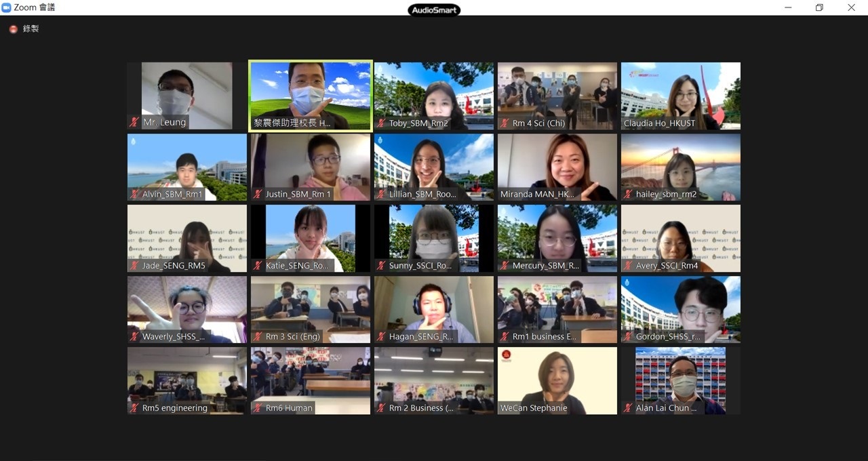The width and height of the screenshot is (868, 461).
Task: Click muted mic icon on Mr. Leung's tile
Action: tap(134, 123)
